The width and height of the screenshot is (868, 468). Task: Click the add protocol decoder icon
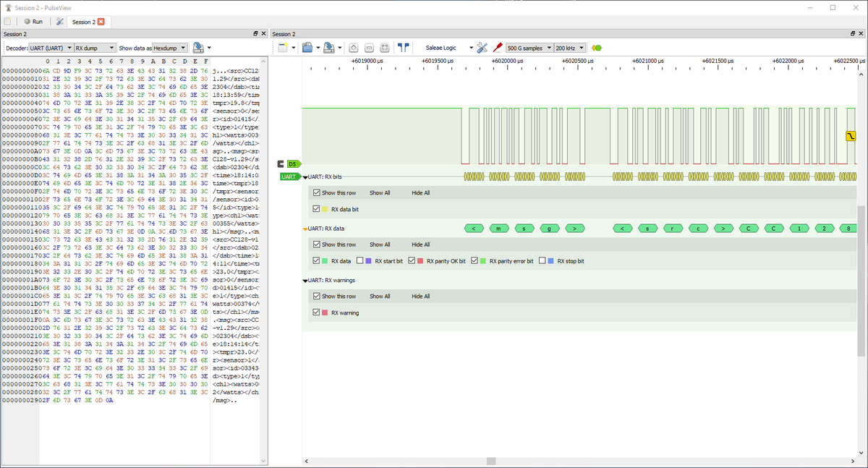pos(597,48)
